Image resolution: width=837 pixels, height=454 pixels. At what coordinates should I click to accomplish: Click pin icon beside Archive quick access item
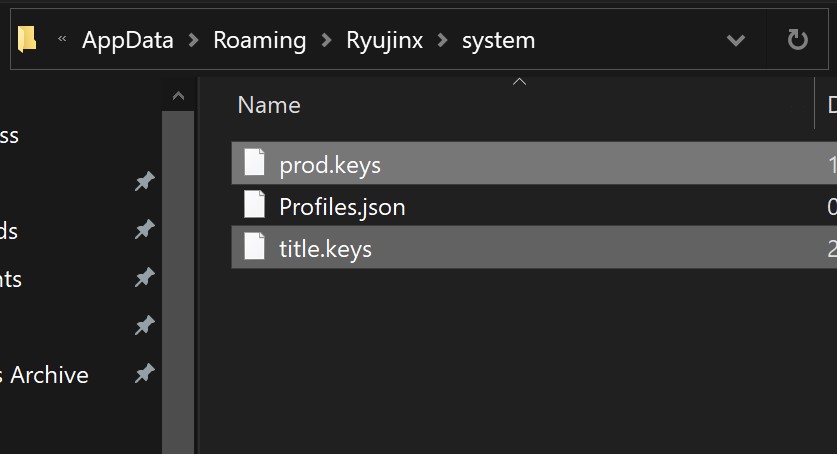coord(144,374)
